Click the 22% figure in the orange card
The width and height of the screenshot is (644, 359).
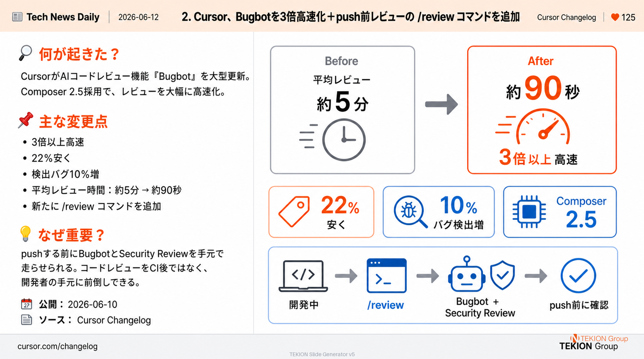340,205
